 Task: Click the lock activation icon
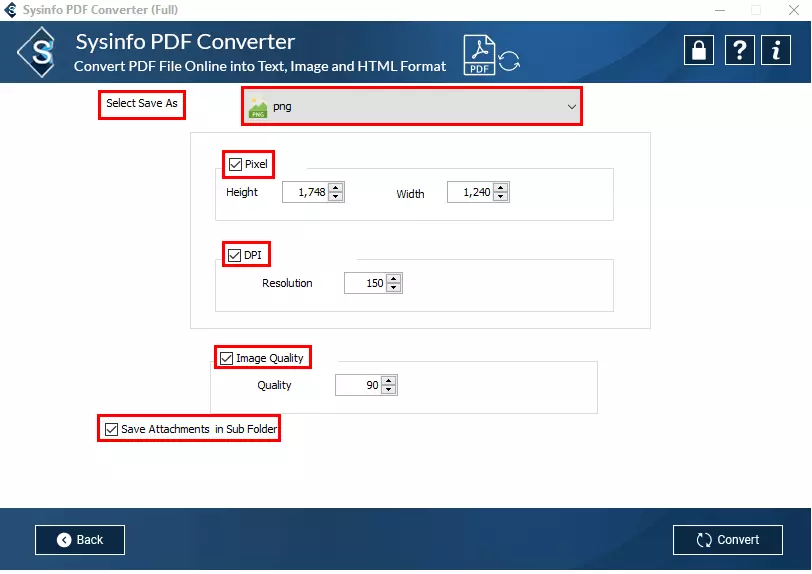(x=699, y=50)
